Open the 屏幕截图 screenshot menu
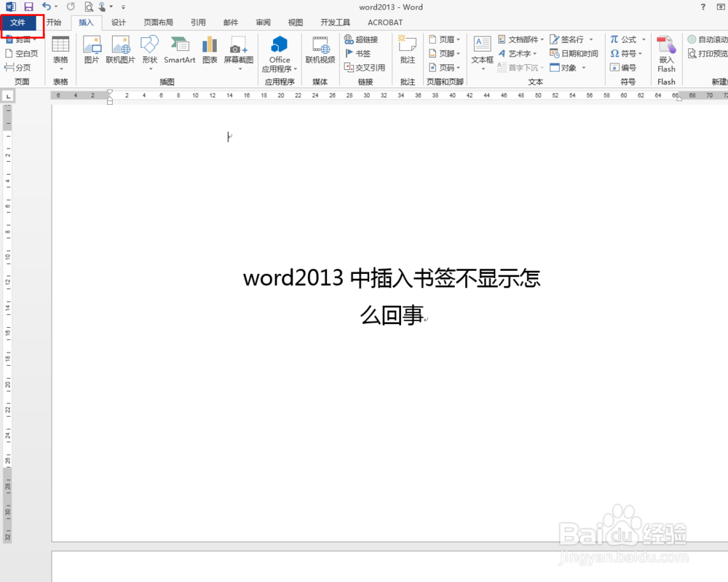 (239, 53)
